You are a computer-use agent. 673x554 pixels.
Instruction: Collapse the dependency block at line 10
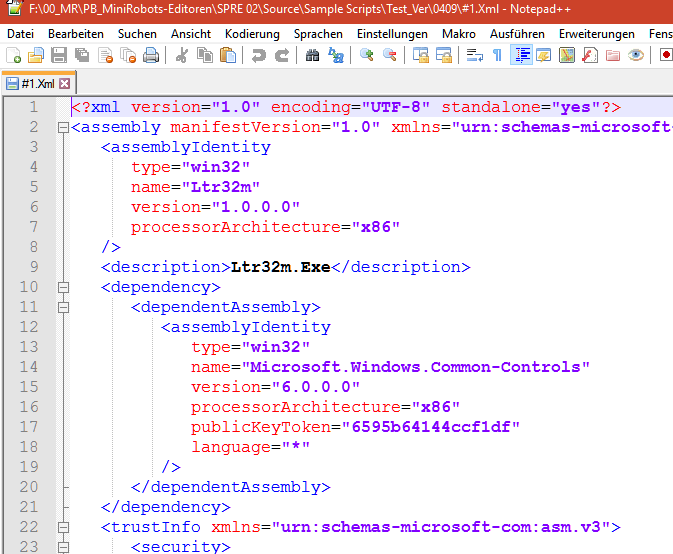coord(63,287)
